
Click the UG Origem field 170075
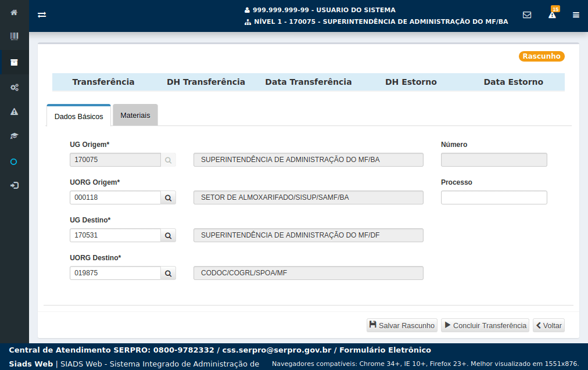[115, 160]
